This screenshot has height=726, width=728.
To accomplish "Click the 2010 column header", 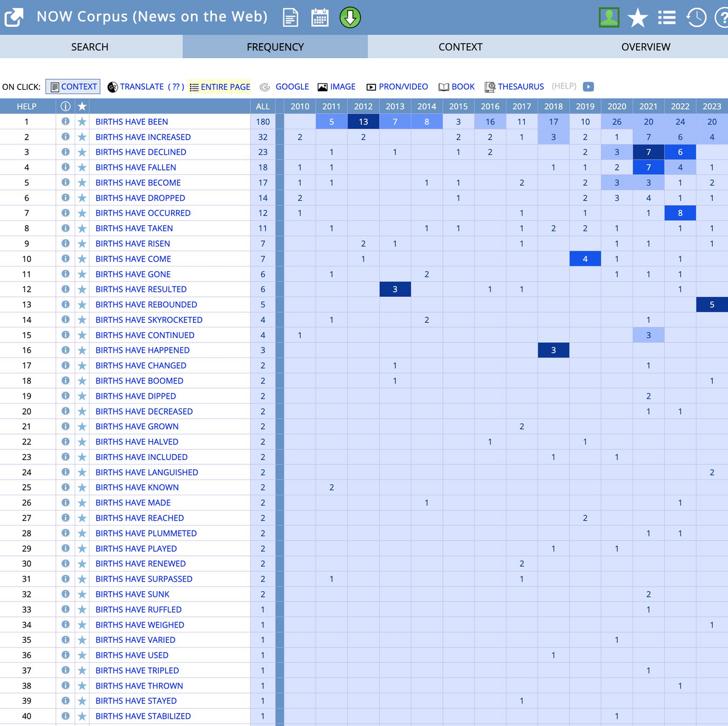I will [300, 106].
